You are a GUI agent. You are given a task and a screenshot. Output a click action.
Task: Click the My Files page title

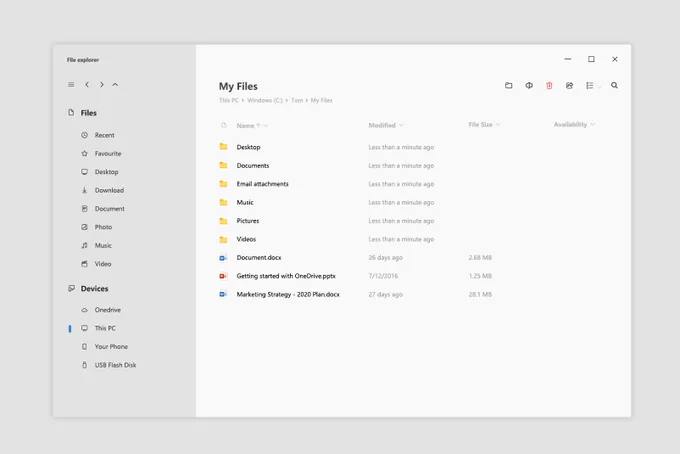click(x=238, y=86)
